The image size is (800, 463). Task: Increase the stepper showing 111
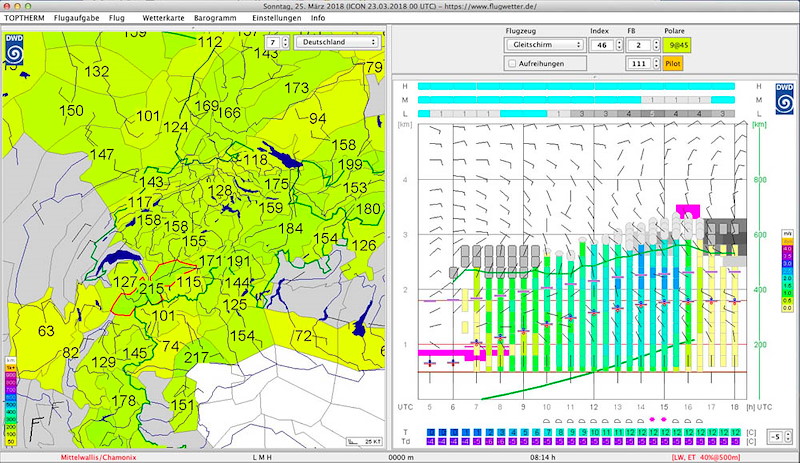tap(656, 61)
